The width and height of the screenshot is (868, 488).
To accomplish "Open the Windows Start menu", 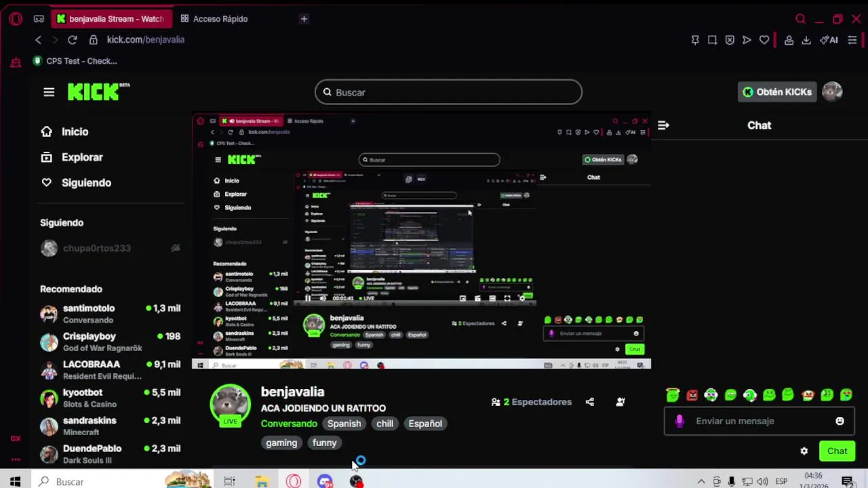I will 15,481.
